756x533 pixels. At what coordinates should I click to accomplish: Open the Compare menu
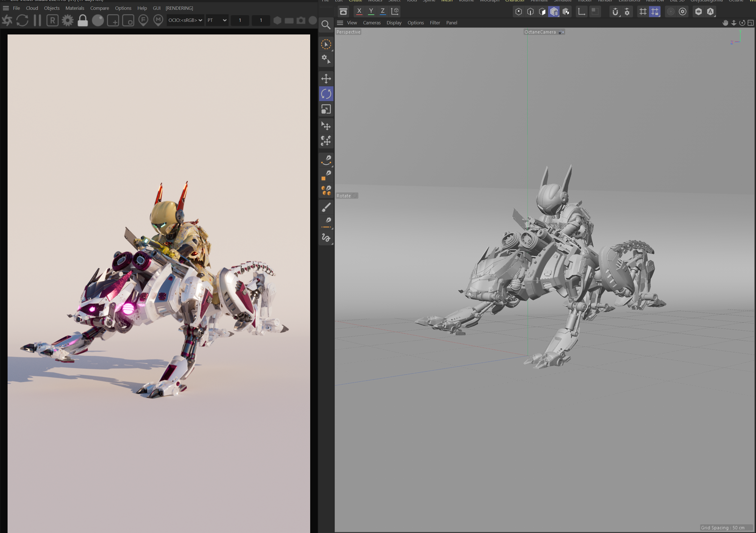click(x=99, y=8)
